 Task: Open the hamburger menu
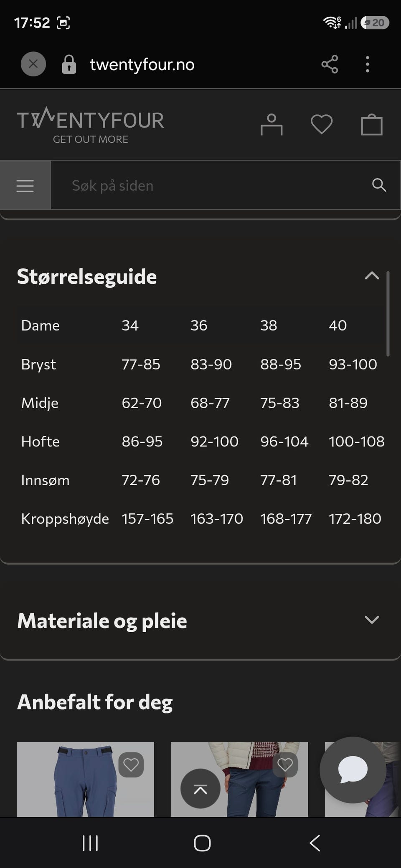(x=25, y=185)
